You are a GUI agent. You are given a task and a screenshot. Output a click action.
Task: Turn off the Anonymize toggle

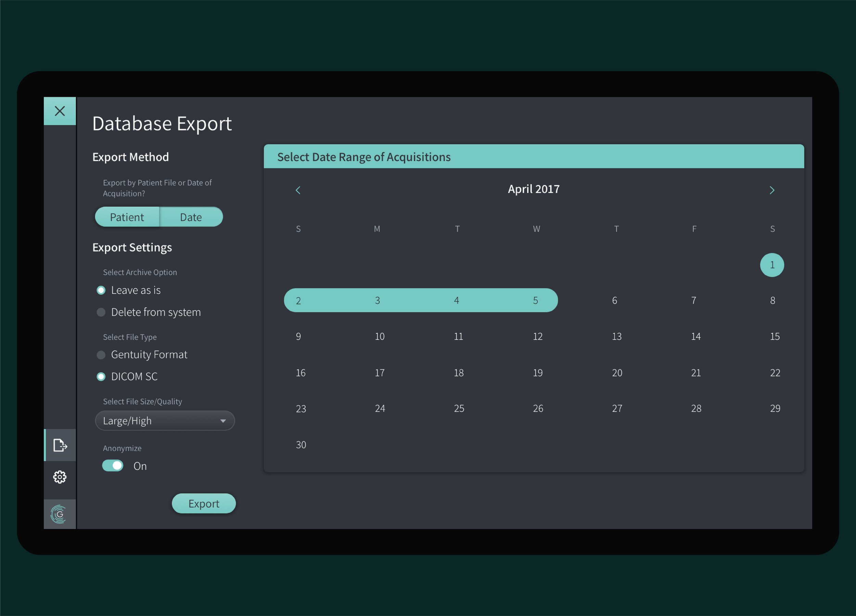point(113,465)
